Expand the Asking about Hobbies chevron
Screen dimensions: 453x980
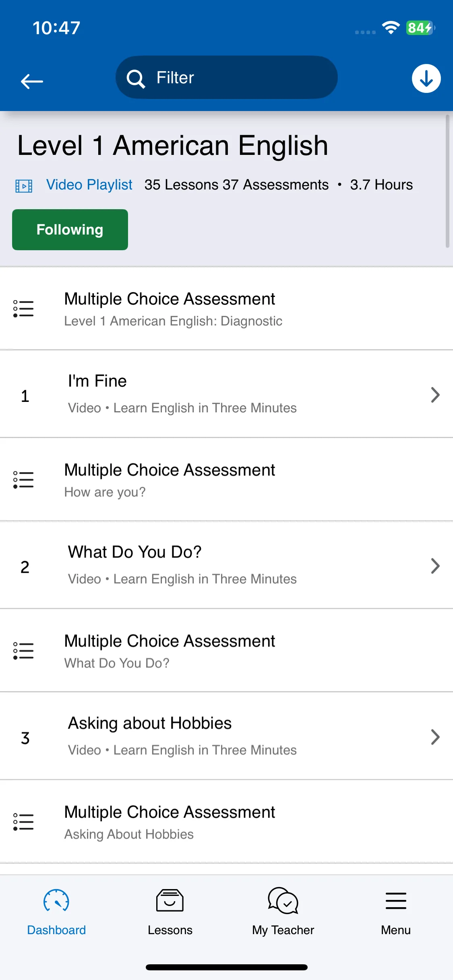(435, 737)
